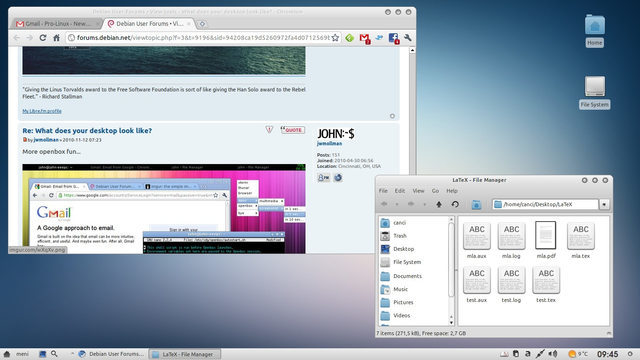Expand the location path dropdown arrow
The image size is (640, 360).
coord(604,204)
